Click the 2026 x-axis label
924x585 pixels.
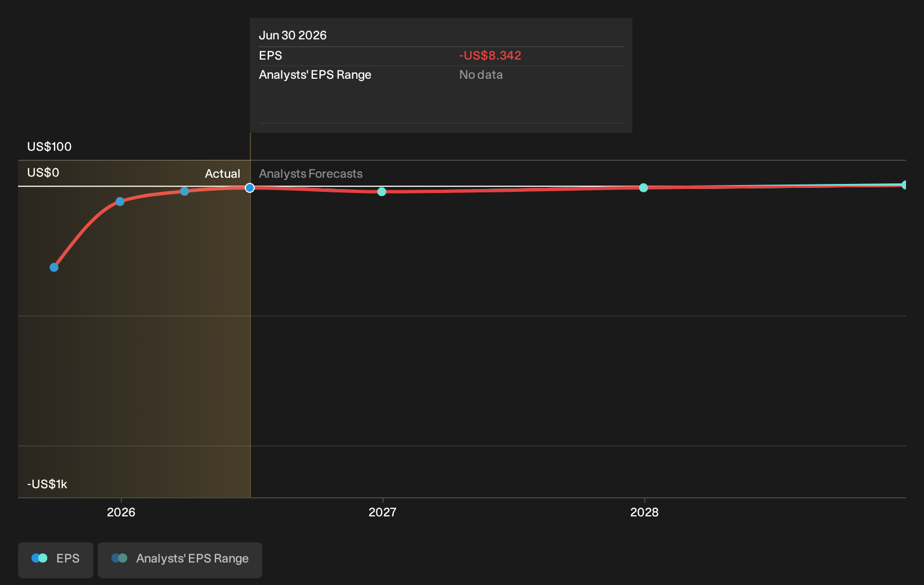tap(121, 512)
